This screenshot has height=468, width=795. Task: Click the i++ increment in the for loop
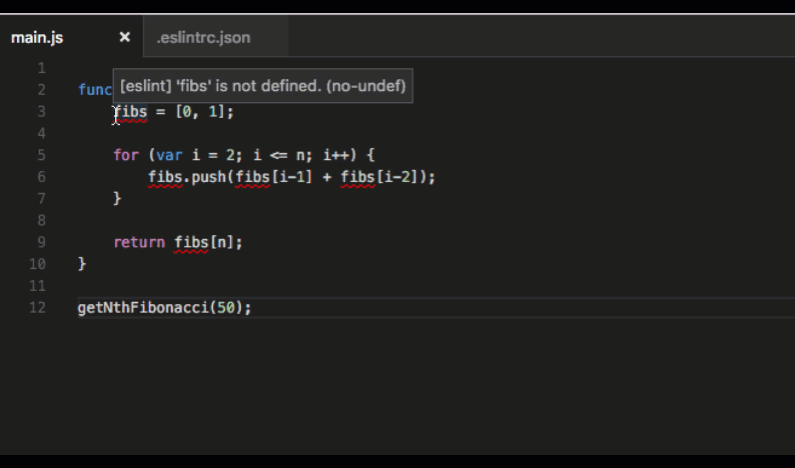pyautogui.click(x=336, y=155)
